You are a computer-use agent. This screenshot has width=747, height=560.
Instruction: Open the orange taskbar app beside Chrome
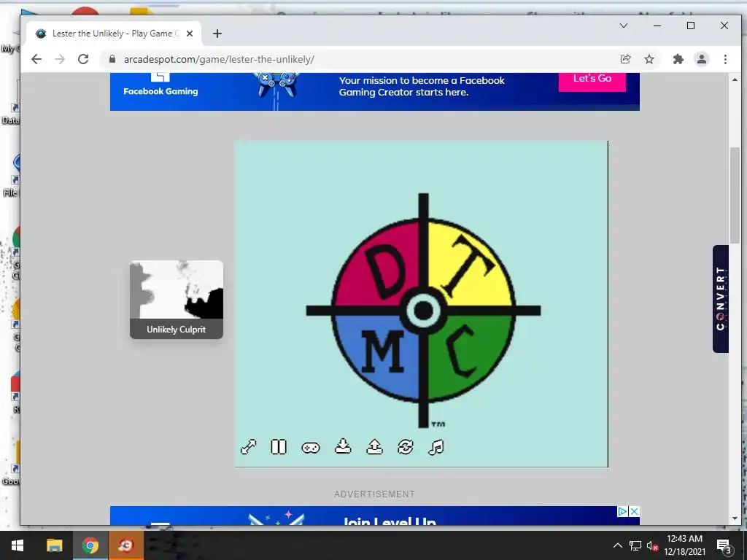tap(125, 545)
